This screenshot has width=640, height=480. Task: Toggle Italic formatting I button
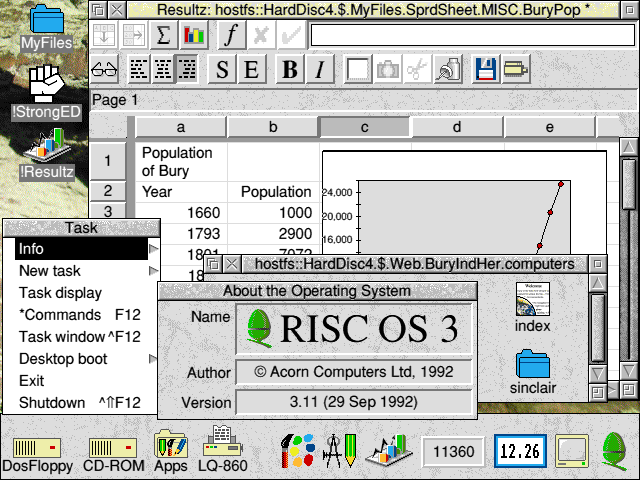320,69
